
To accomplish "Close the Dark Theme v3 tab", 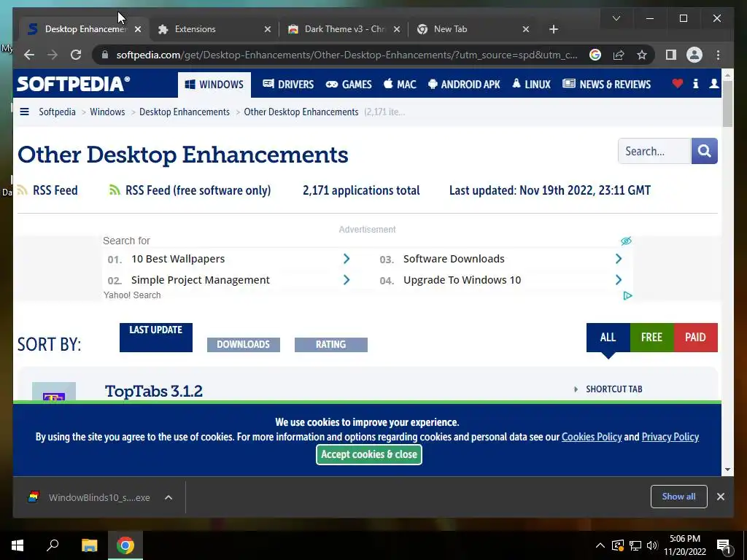I will coord(396,29).
